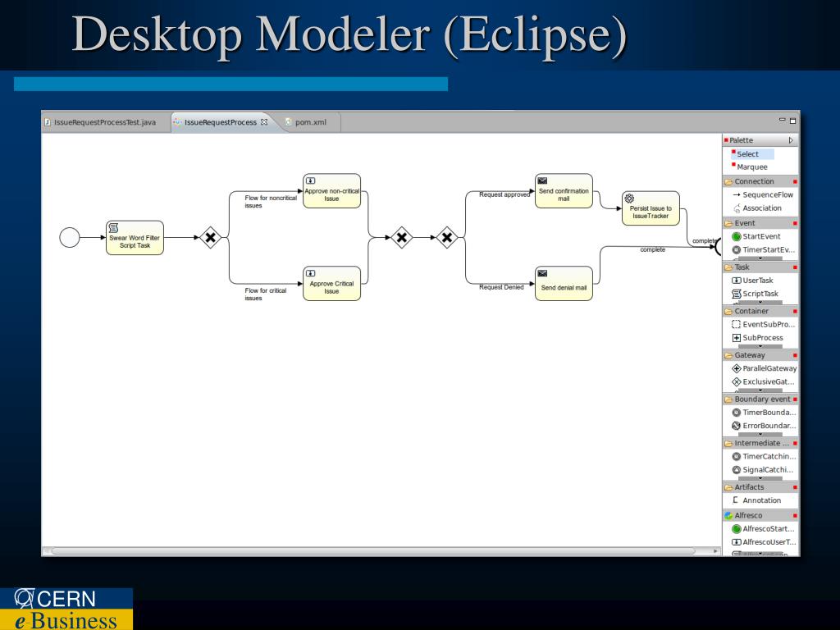Collapse the Container palette drawer
The image size is (840, 630).
pos(760,311)
